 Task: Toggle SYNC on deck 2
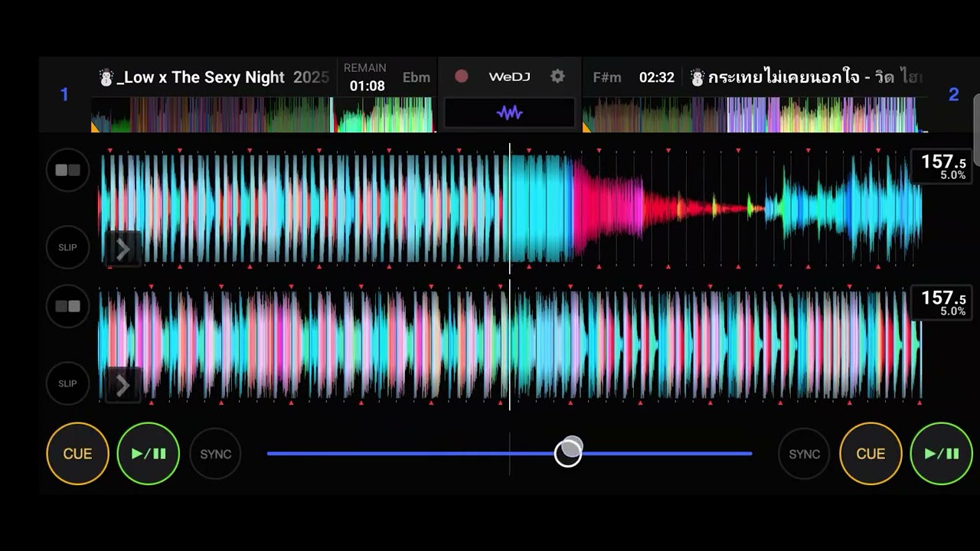(x=804, y=454)
